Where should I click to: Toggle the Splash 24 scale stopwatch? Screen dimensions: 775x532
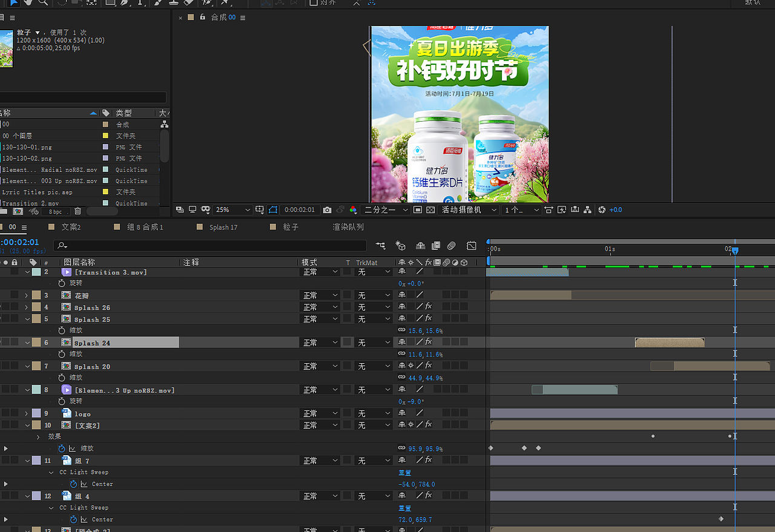click(x=62, y=354)
